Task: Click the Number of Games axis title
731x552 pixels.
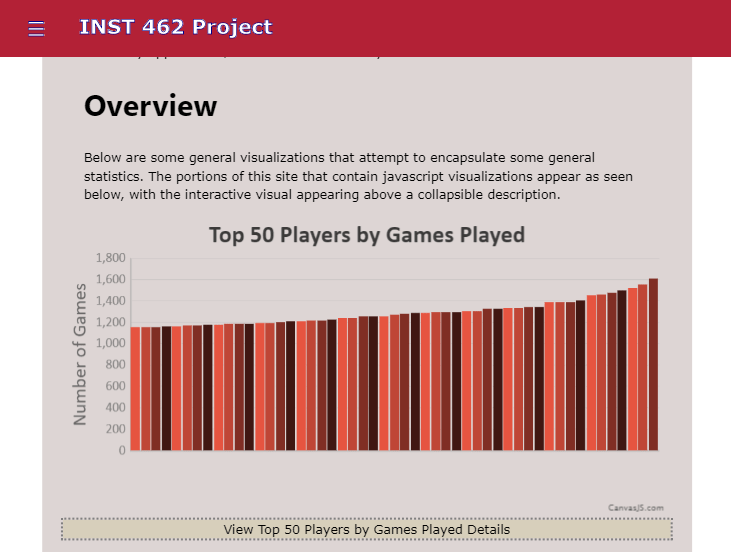Action: [x=80, y=354]
